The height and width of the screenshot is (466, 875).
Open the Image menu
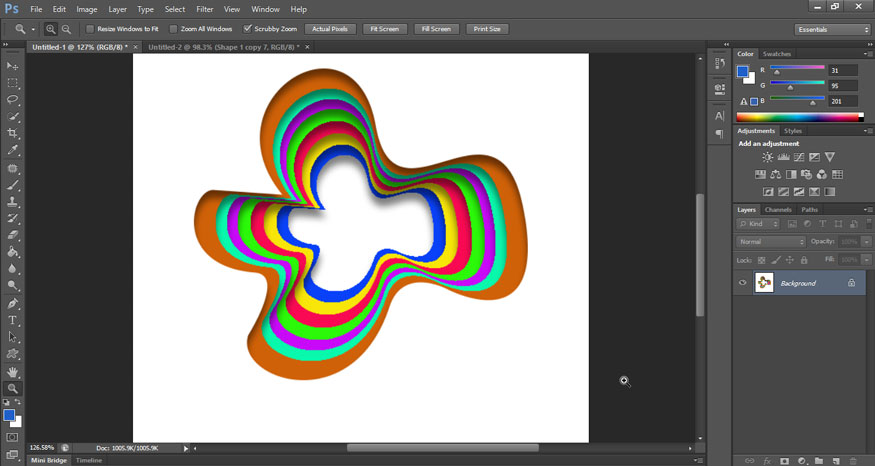click(x=86, y=9)
